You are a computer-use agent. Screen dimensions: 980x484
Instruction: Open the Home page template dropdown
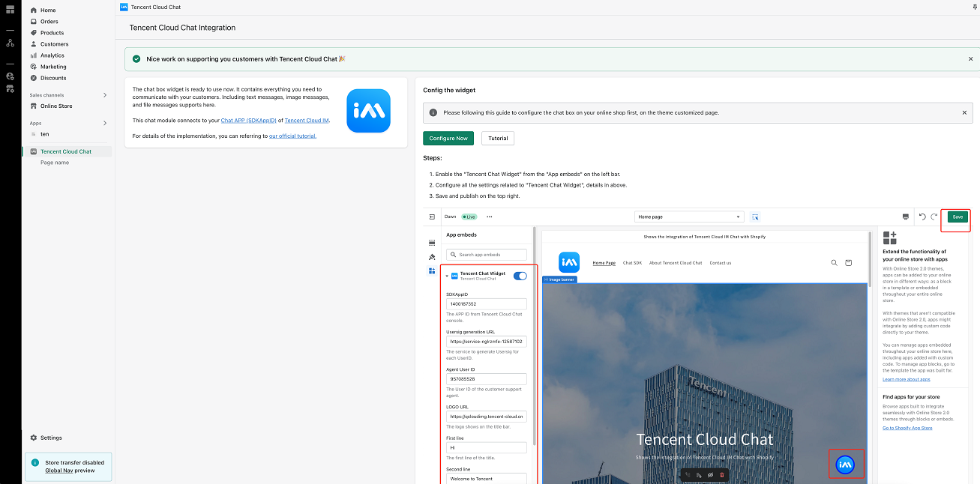pos(689,217)
